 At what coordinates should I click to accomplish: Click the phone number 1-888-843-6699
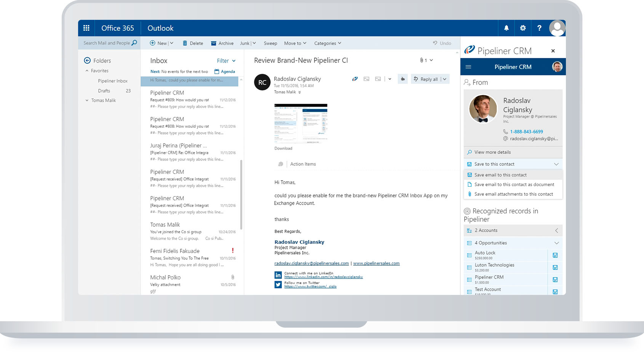(x=526, y=131)
